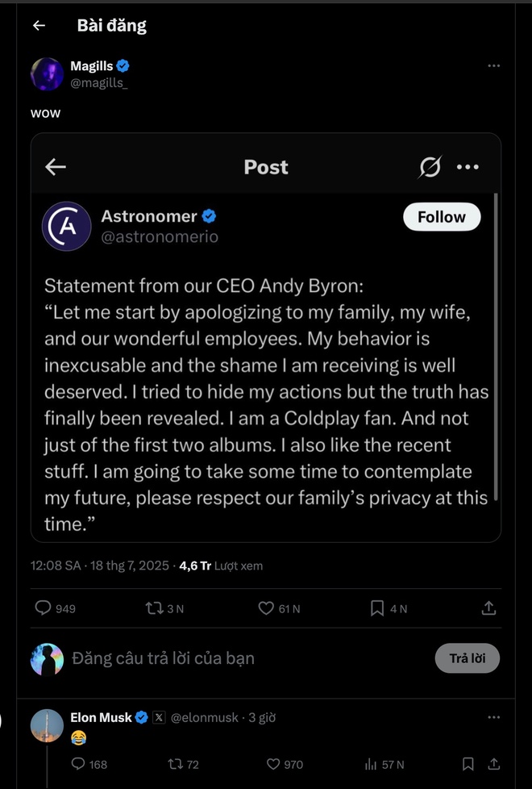Open Elon Musk's profile name link

(101, 717)
